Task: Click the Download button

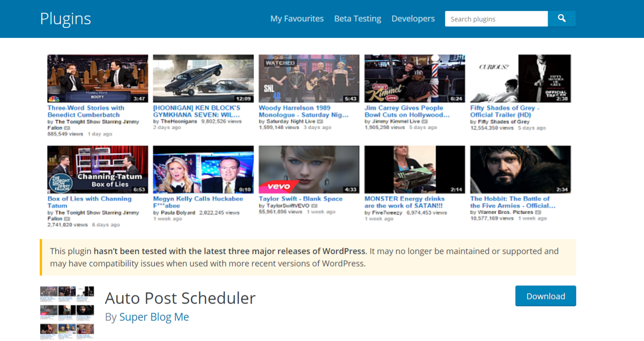Action: (x=545, y=296)
